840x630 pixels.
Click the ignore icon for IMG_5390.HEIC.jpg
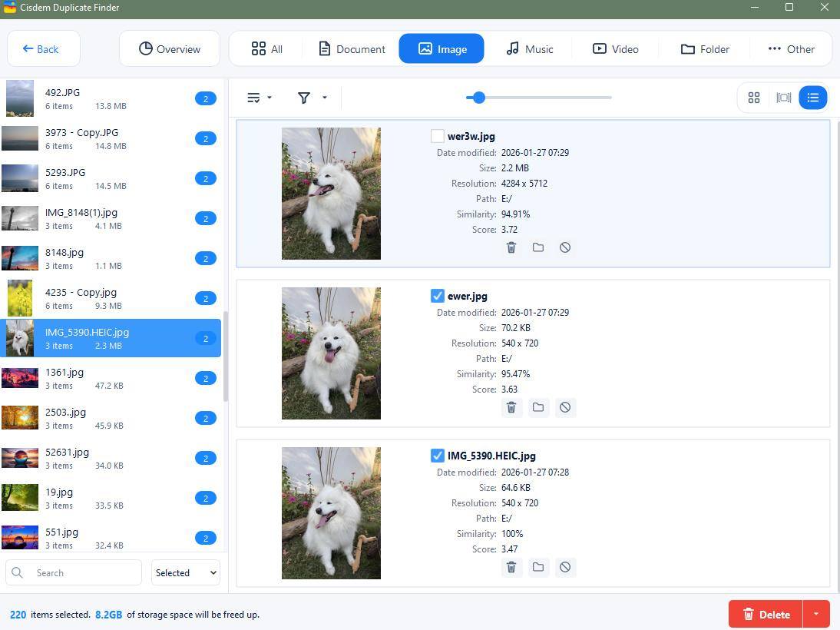[564, 567]
